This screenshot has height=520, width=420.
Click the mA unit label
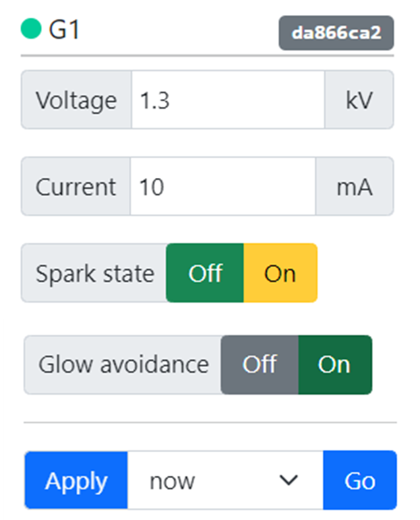[x=355, y=187]
